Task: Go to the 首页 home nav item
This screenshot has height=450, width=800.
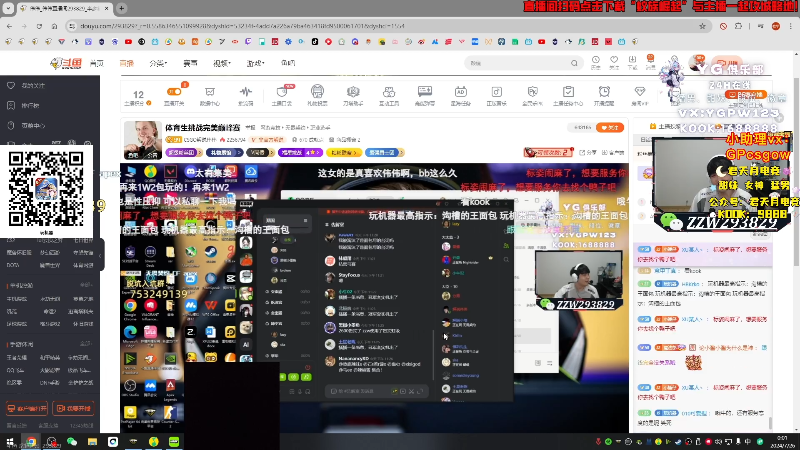Action: pos(96,63)
